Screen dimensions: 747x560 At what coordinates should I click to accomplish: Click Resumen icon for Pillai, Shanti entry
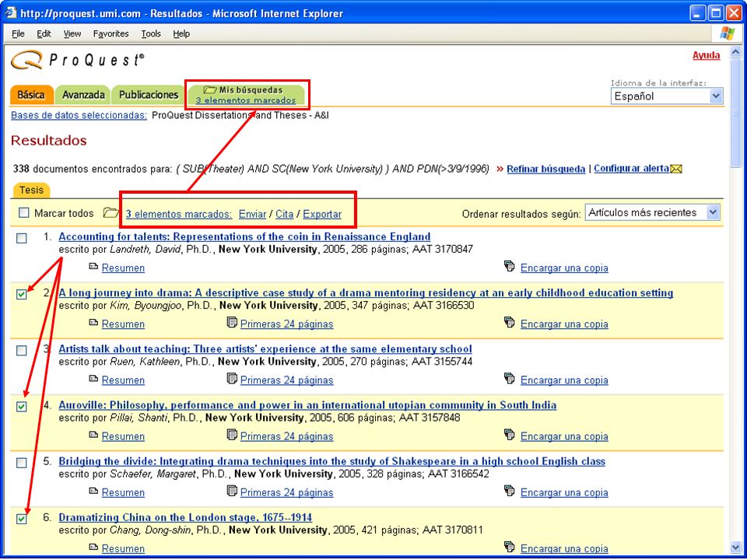pos(93,436)
